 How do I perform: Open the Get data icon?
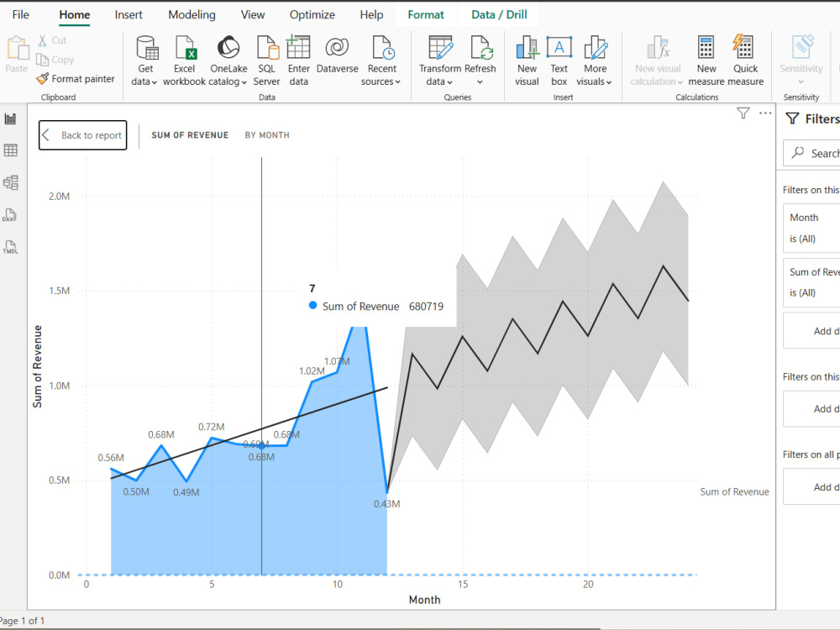pyautogui.click(x=146, y=47)
